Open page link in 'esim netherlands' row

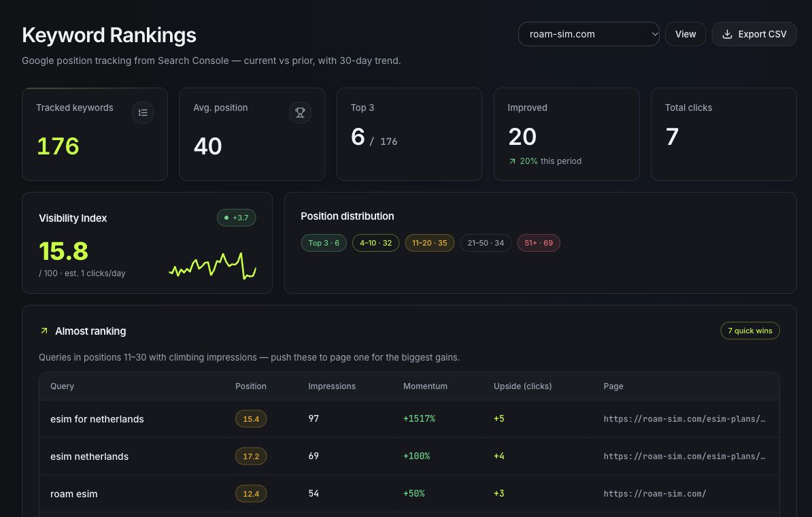(x=684, y=456)
